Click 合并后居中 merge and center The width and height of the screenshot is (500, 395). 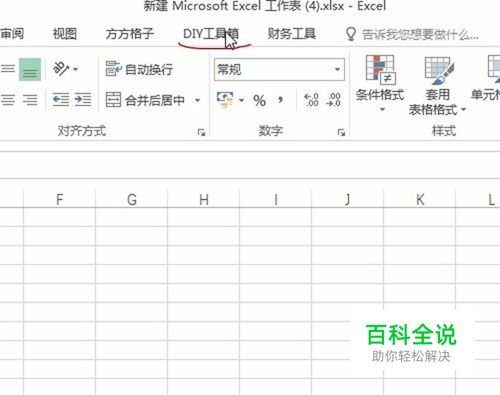coord(145,100)
